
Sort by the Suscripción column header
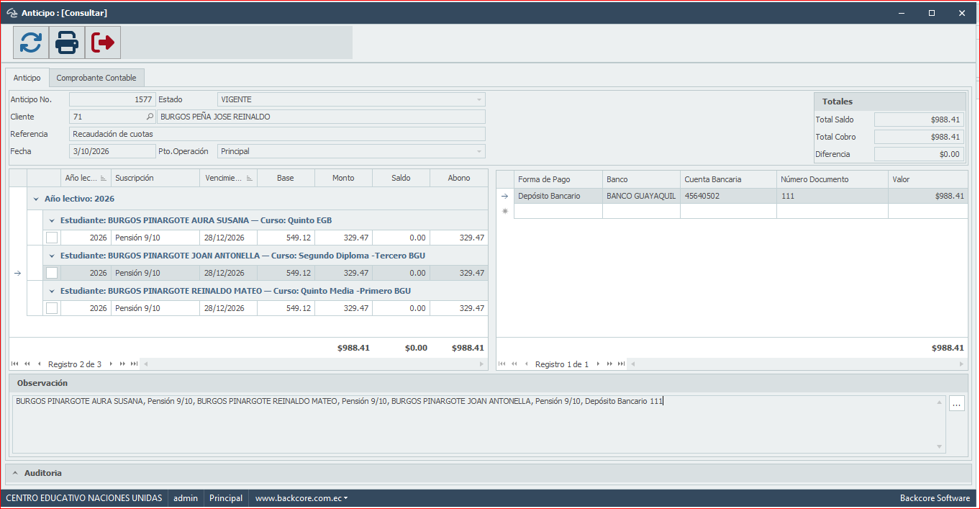point(155,179)
